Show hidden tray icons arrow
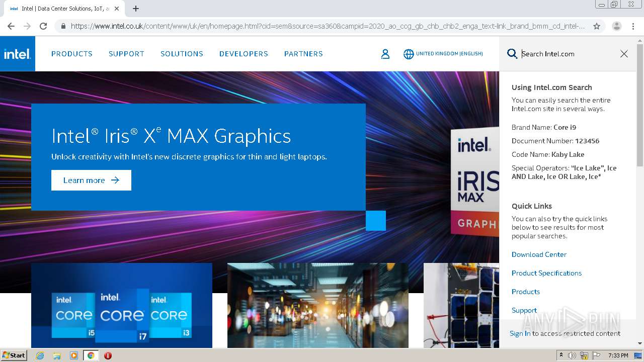This screenshot has width=644, height=362. pyautogui.click(x=561, y=355)
